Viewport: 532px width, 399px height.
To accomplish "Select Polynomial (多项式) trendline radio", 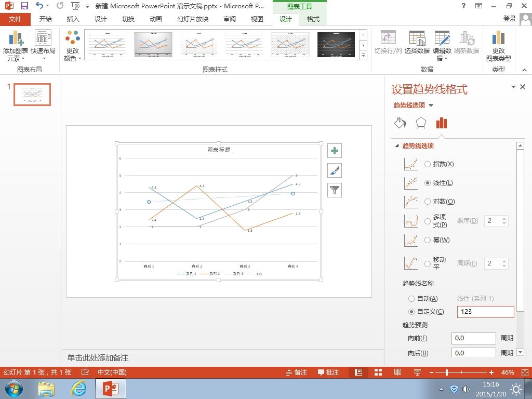I will [428, 221].
